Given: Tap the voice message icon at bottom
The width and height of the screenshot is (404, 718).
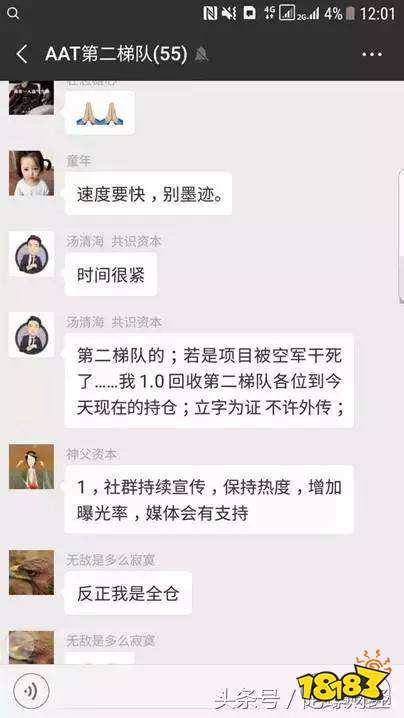Looking at the screenshot, I should 31,691.
